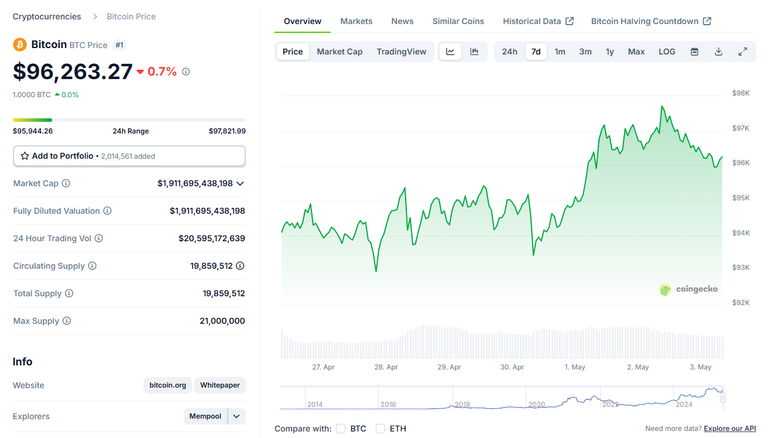
Task: Open the Explorers dropdown arrow
Action: click(237, 416)
